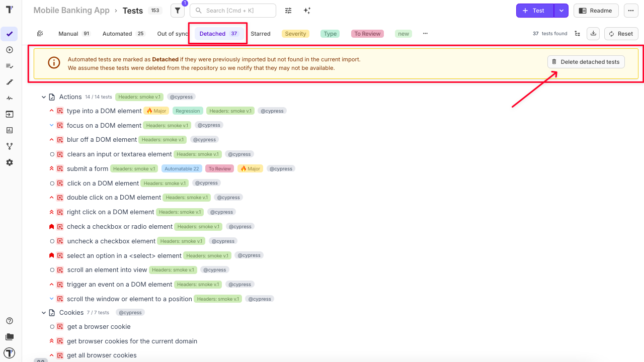644x362 pixels.
Task: Open the dropdown arrow next to Test button
Action: [561, 11]
